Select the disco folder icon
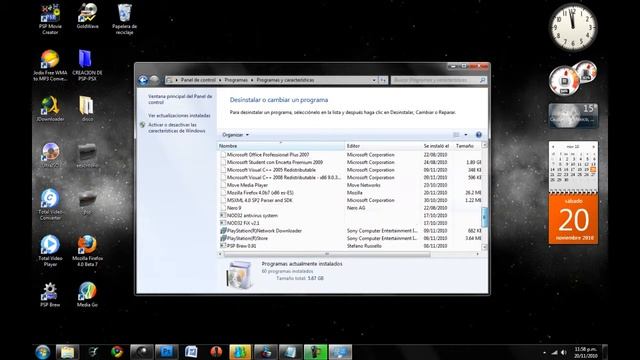 87,109
